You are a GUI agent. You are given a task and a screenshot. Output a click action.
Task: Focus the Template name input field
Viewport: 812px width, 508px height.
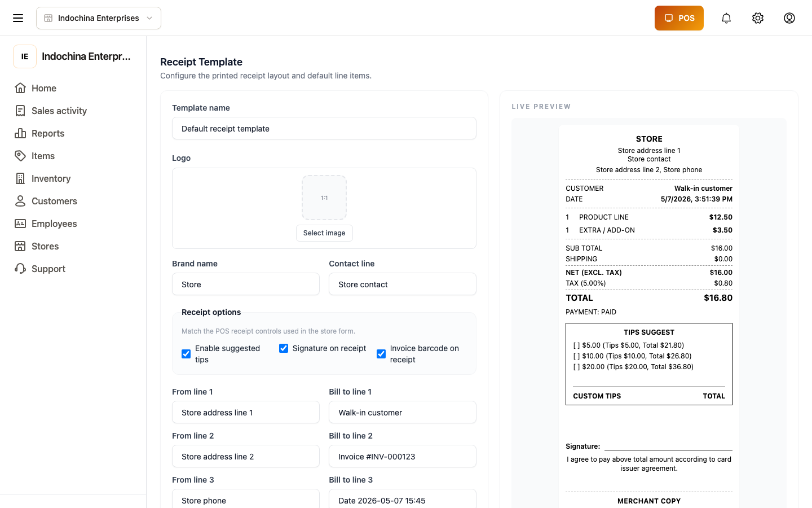[x=324, y=128]
